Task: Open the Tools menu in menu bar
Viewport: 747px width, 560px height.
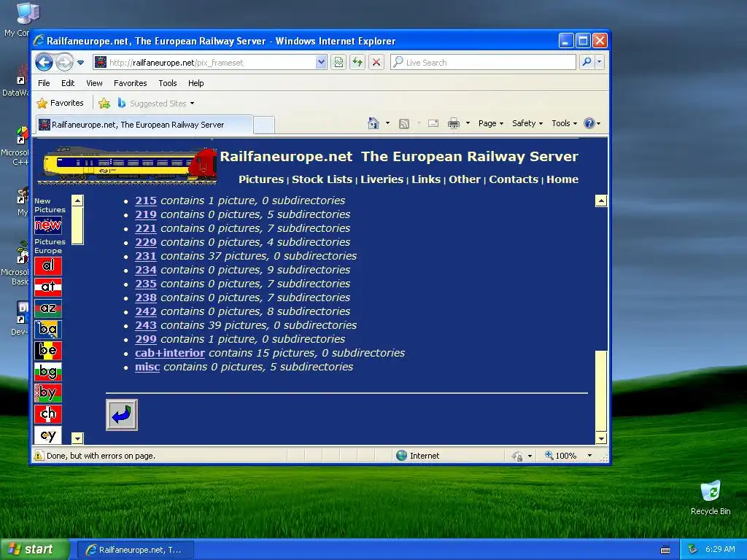Action: point(168,83)
